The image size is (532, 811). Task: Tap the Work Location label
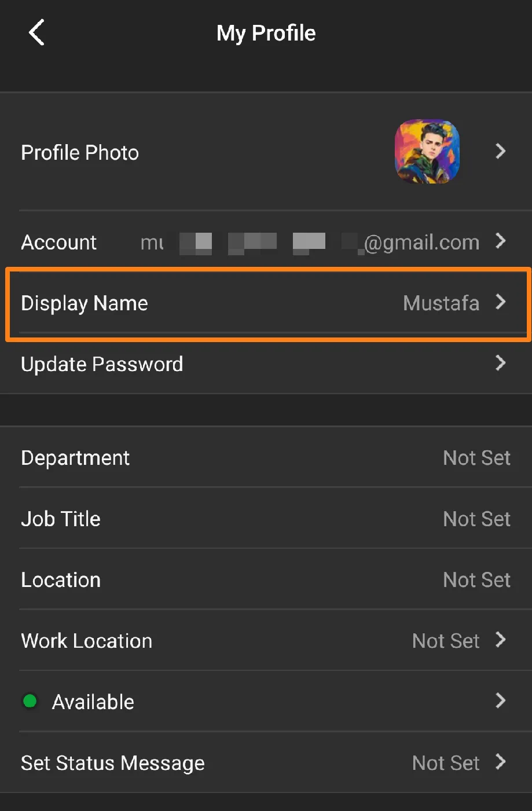tap(87, 641)
